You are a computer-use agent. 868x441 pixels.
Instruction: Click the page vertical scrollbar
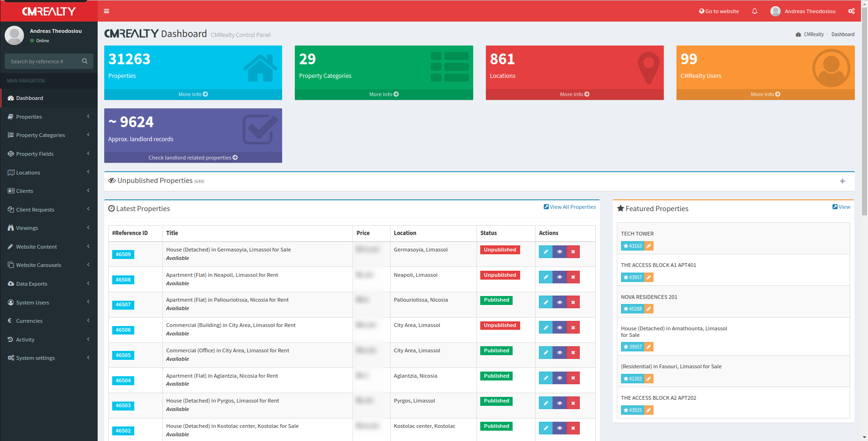864,113
